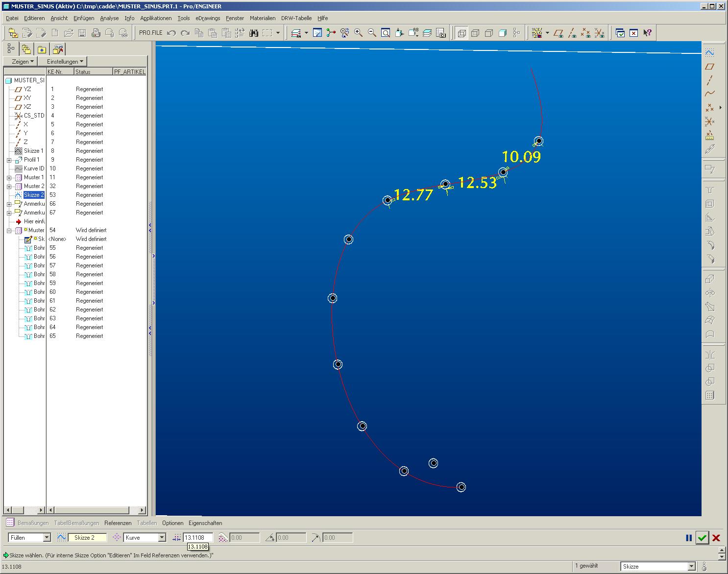Click the redo arrow icon
The height and width of the screenshot is (574, 728).
185,33
